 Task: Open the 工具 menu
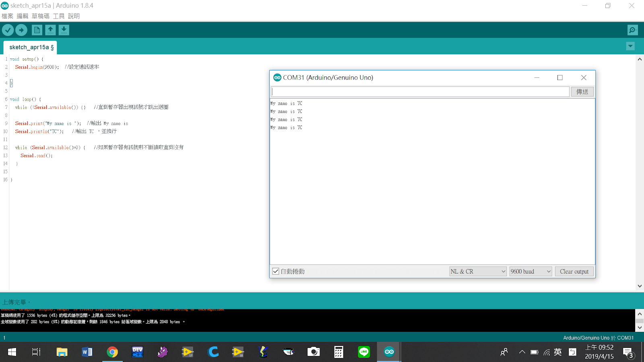coord(59,16)
